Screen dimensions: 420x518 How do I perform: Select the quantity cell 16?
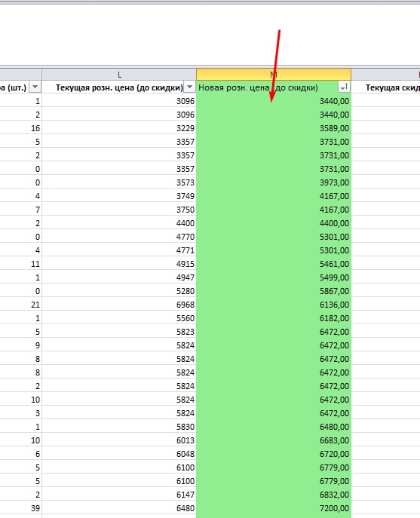pyautogui.click(x=20, y=128)
